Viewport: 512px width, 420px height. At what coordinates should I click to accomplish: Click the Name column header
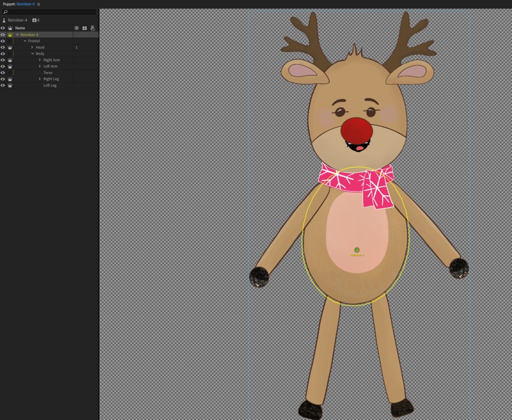(x=20, y=28)
